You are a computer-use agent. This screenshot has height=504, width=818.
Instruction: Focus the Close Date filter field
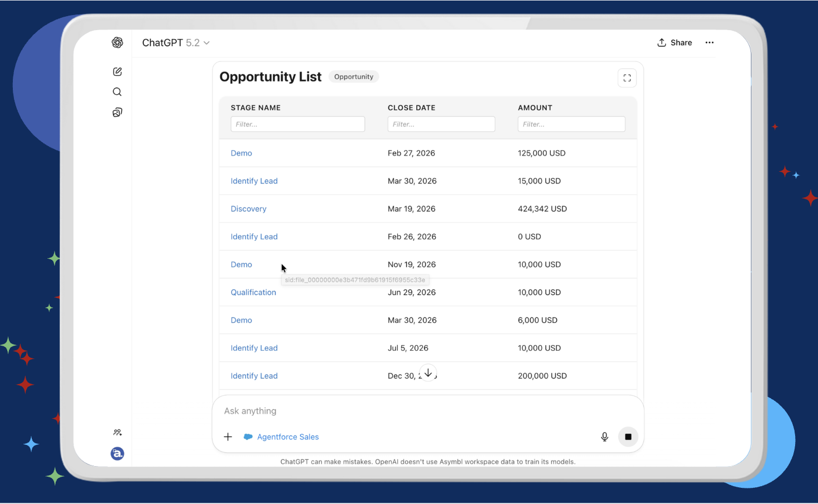coord(441,124)
